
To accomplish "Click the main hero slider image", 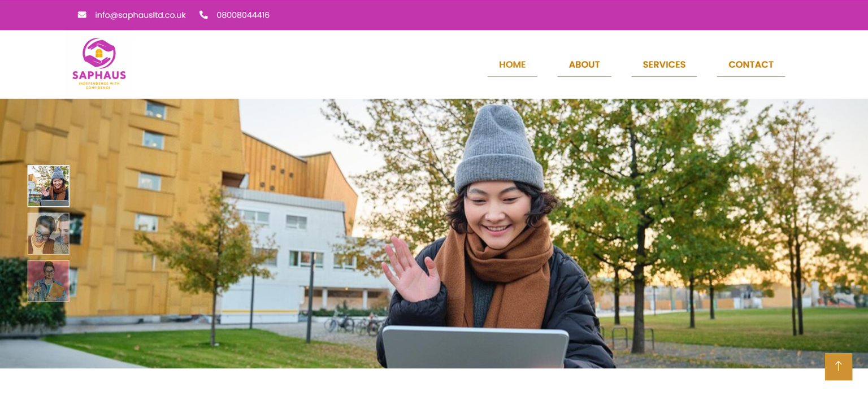I will [434, 234].
